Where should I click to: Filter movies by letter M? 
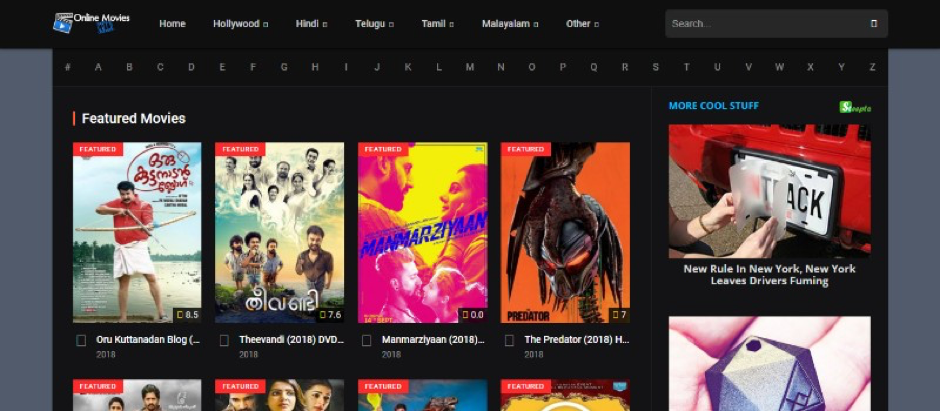469,67
